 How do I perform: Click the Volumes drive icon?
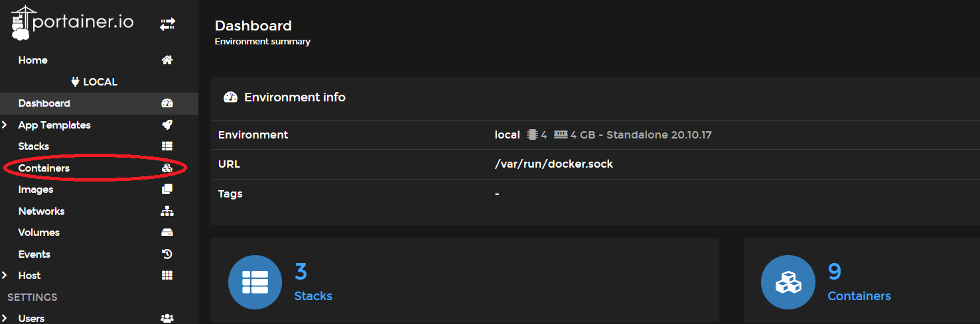click(167, 233)
